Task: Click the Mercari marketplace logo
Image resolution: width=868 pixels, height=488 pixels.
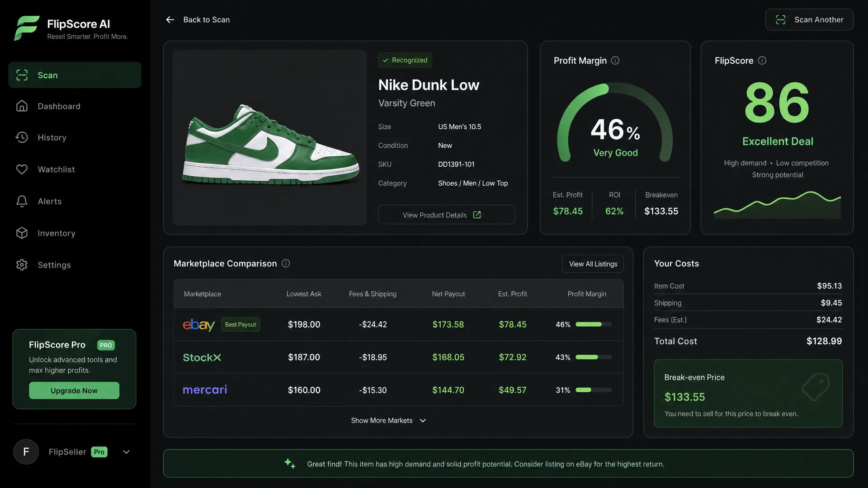Action: [x=205, y=390]
